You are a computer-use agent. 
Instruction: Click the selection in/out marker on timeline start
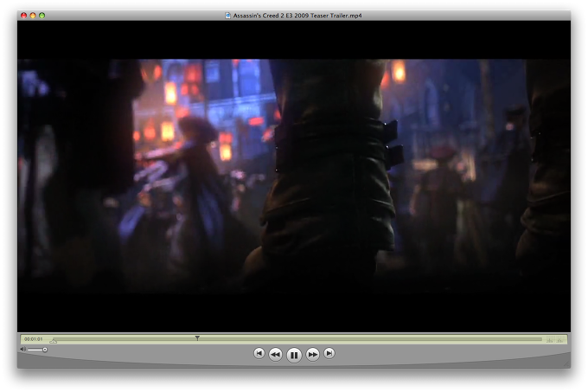(54, 341)
